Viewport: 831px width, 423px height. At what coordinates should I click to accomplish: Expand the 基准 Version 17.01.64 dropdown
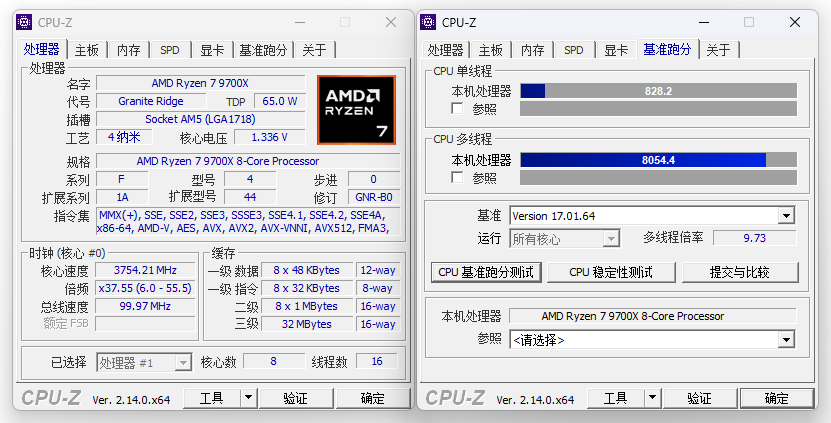tap(786, 216)
